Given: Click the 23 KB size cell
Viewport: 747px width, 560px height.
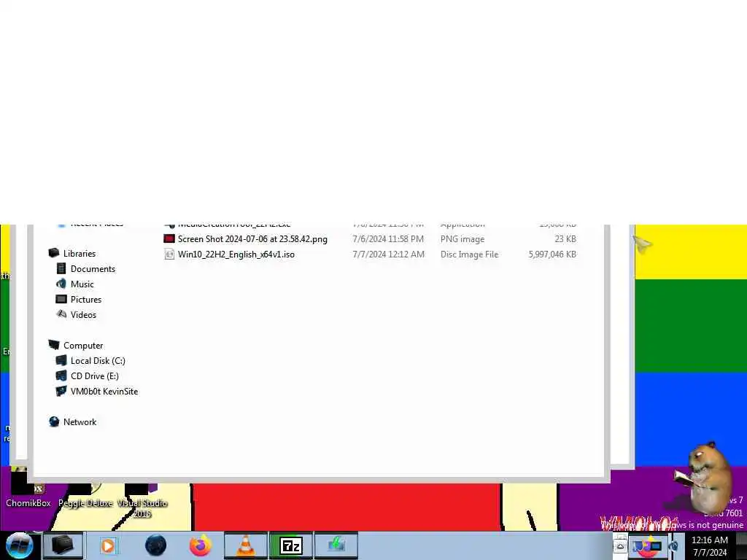Looking at the screenshot, I should point(565,239).
